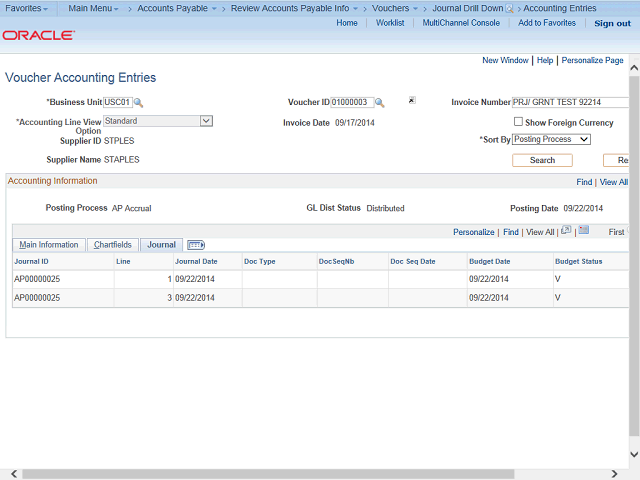Click Oracle logo

(x=38, y=36)
